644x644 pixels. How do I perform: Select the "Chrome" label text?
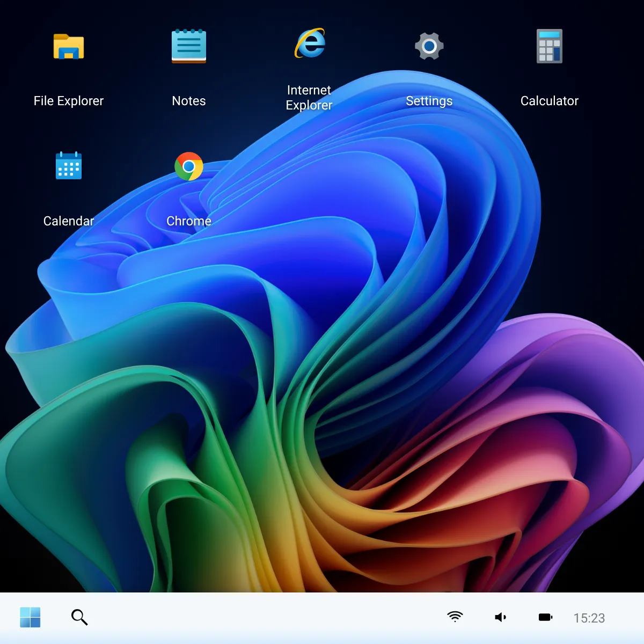point(189,221)
